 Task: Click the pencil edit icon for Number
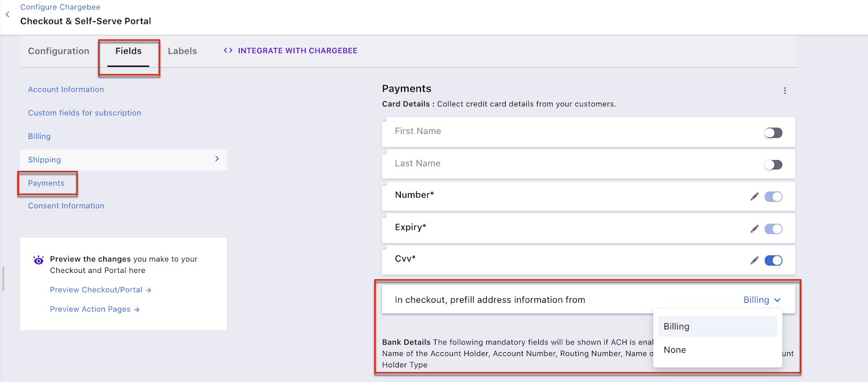pos(754,196)
